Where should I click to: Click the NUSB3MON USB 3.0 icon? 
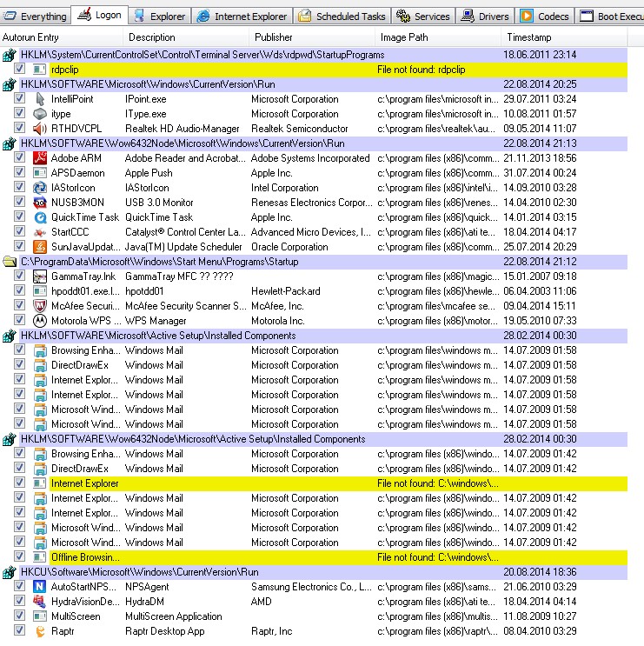(x=39, y=203)
